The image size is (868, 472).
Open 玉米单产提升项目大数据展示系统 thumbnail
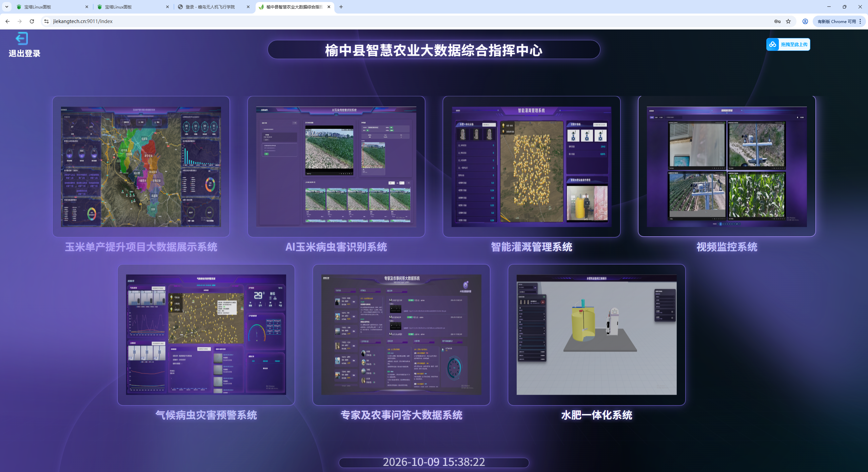[141, 166]
